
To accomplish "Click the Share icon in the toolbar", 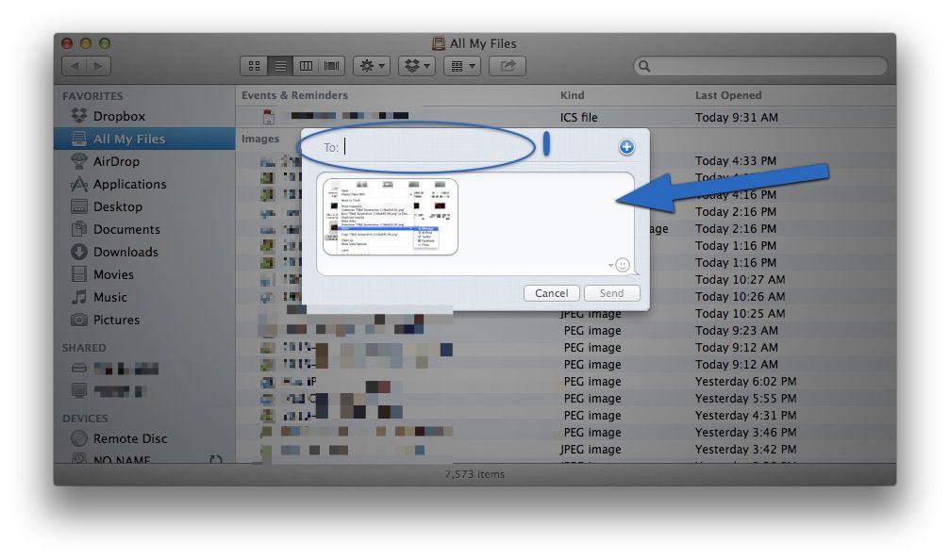I will tap(507, 65).
